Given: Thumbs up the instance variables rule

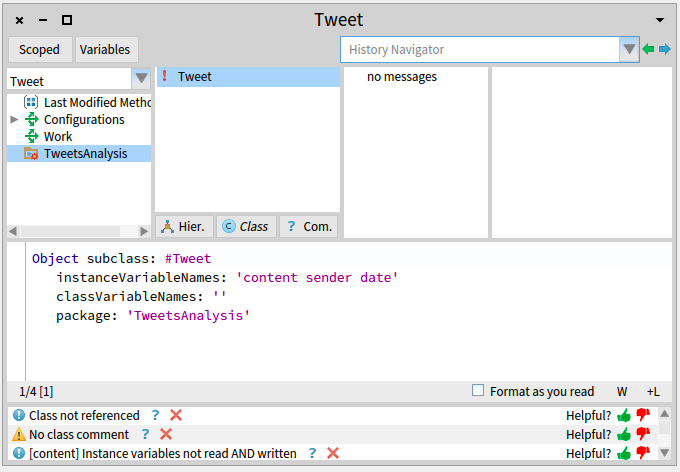Looking at the screenshot, I should (625, 453).
